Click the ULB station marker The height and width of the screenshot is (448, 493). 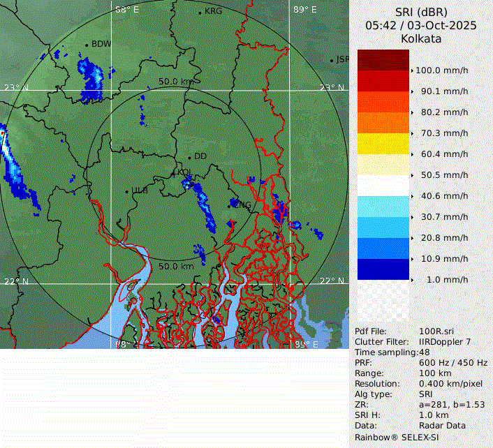(126, 191)
